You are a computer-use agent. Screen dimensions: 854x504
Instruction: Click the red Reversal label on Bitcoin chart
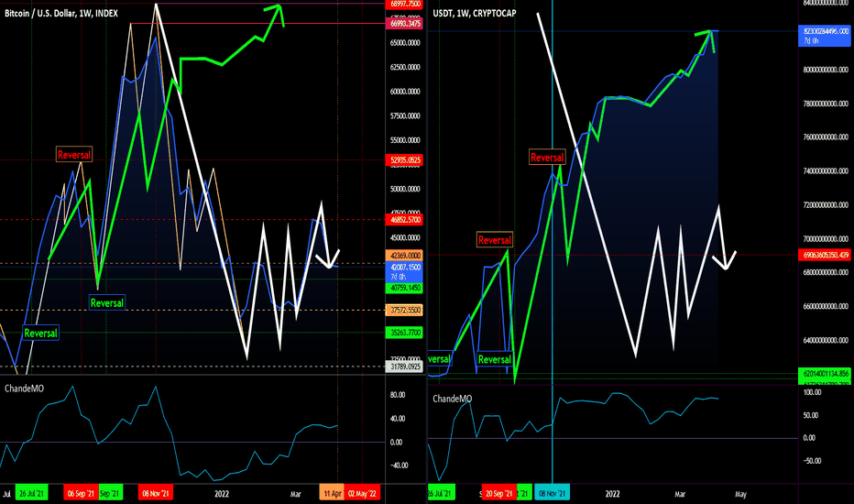click(74, 155)
